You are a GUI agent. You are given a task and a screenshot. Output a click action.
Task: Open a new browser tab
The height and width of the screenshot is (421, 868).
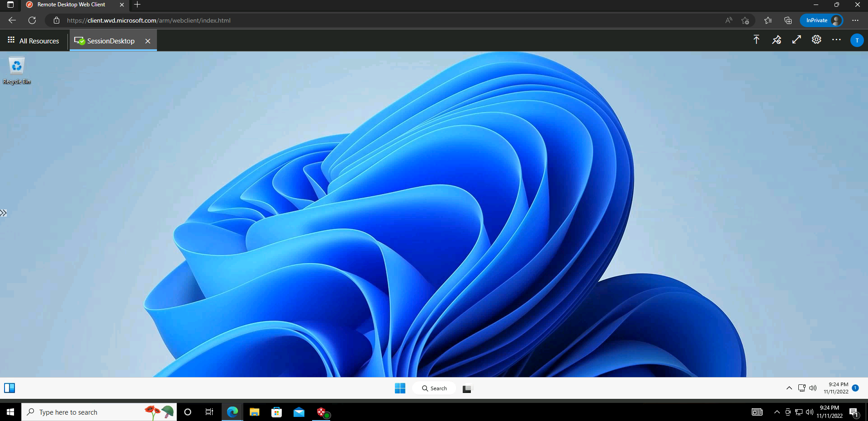click(138, 5)
